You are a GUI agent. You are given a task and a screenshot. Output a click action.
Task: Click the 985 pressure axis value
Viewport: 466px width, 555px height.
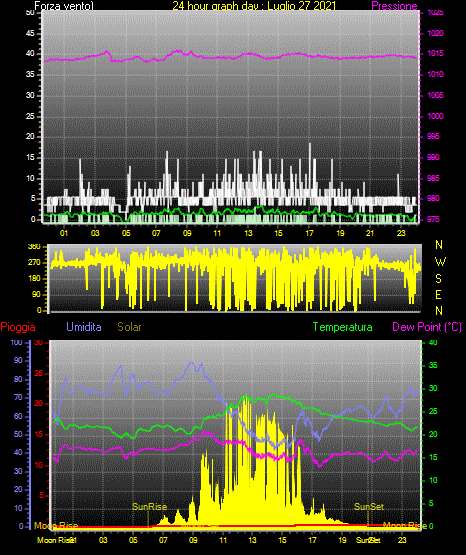point(433,178)
